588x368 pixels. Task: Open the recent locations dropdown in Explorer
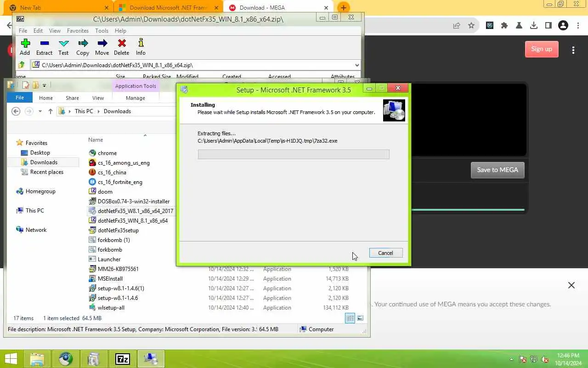point(40,111)
